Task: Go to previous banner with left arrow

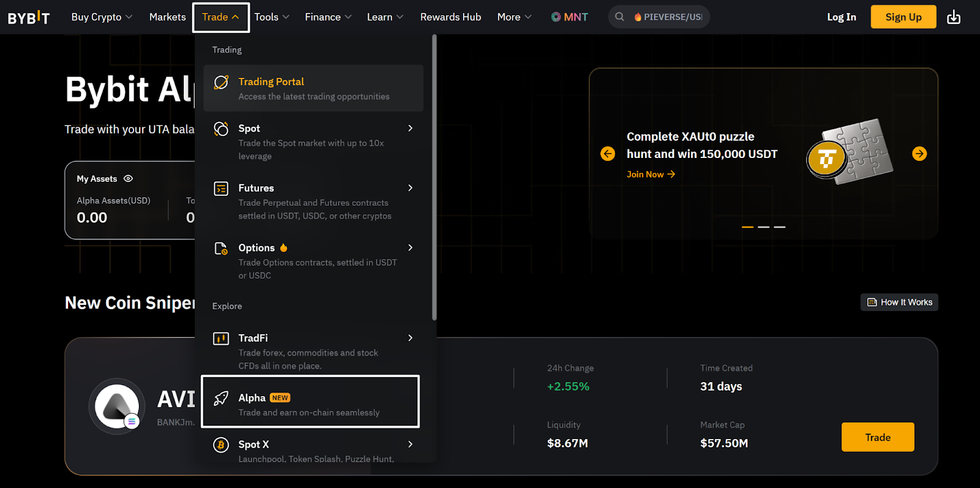Action: [608, 154]
